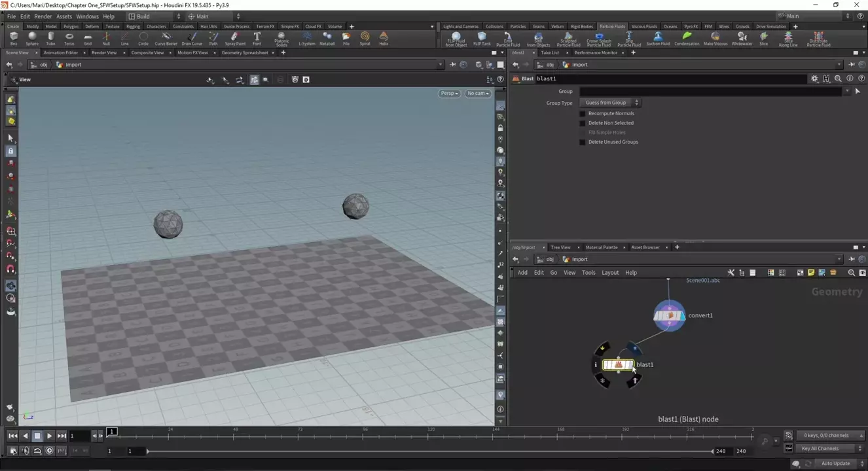Check the Delete Non Selected option
The image size is (868, 471).
point(583,123)
